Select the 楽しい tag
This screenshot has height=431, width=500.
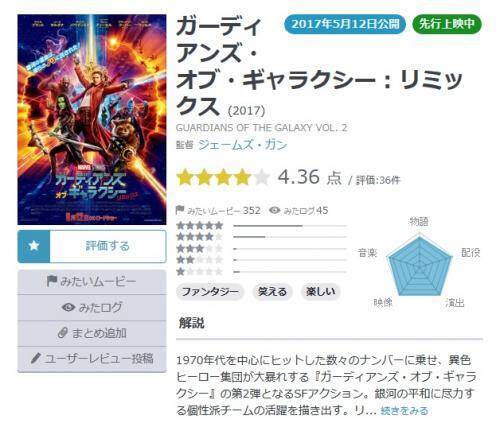(320, 292)
